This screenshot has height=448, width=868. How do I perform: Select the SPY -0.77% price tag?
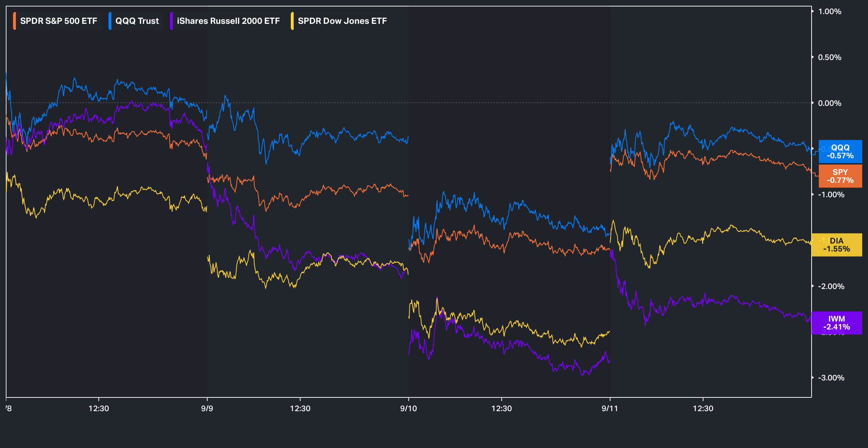840,176
